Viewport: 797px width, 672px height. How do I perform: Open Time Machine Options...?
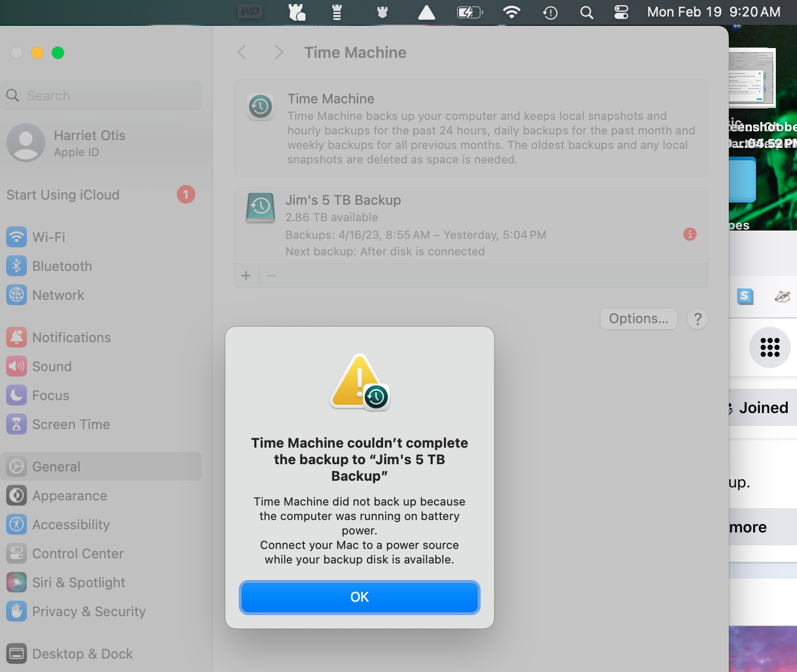(638, 318)
